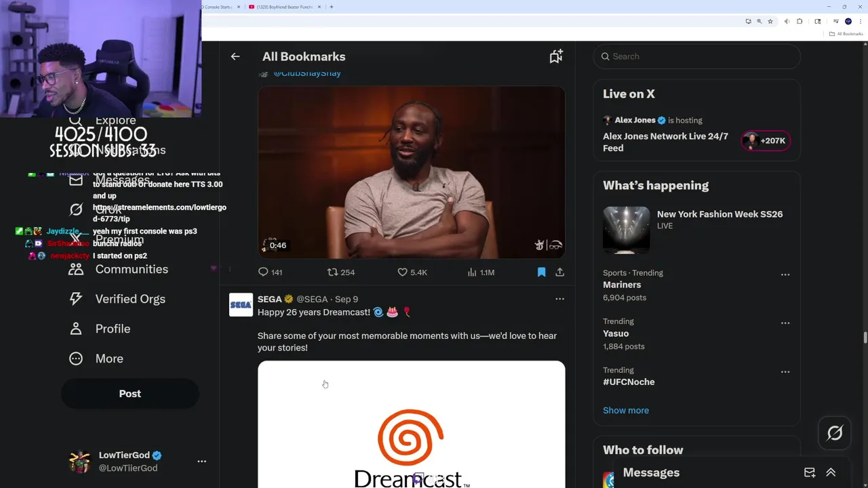
Task: Open the browser extensions puzzle icon
Action: click(x=800, y=22)
